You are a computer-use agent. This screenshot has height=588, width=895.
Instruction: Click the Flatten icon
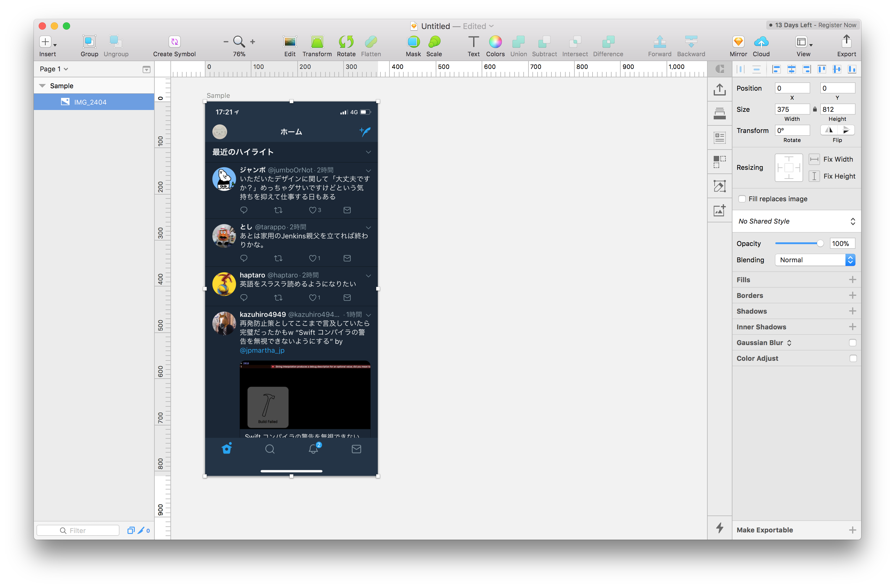[x=371, y=42]
